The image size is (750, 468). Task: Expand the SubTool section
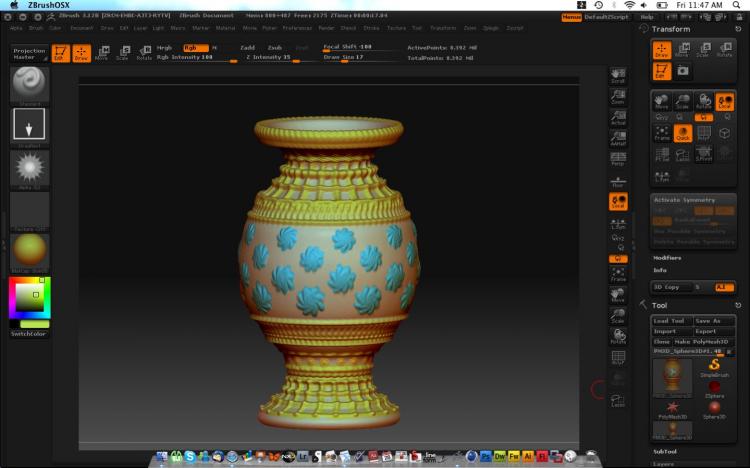coord(666,452)
